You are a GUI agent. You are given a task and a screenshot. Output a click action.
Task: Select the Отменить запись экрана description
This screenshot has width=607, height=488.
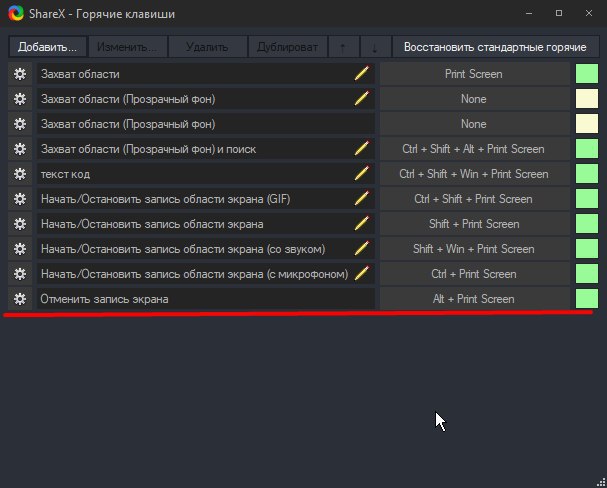coord(206,299)
